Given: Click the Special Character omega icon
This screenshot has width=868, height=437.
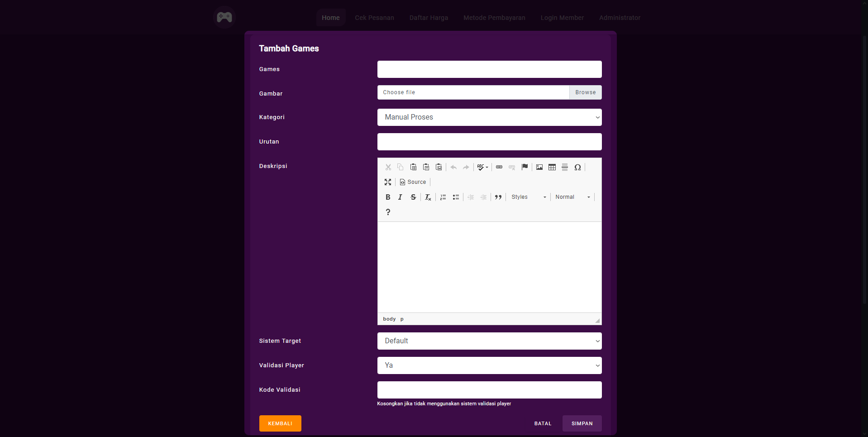Looking at the screenshot, I should pyautogui.click(x=577, y=167).
